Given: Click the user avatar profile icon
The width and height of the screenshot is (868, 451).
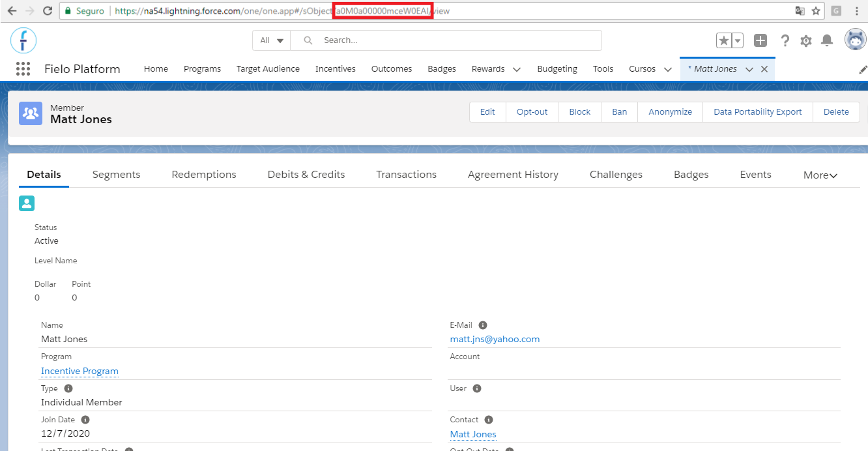Looking at the screenshot, I should click(x=855, y=40).
